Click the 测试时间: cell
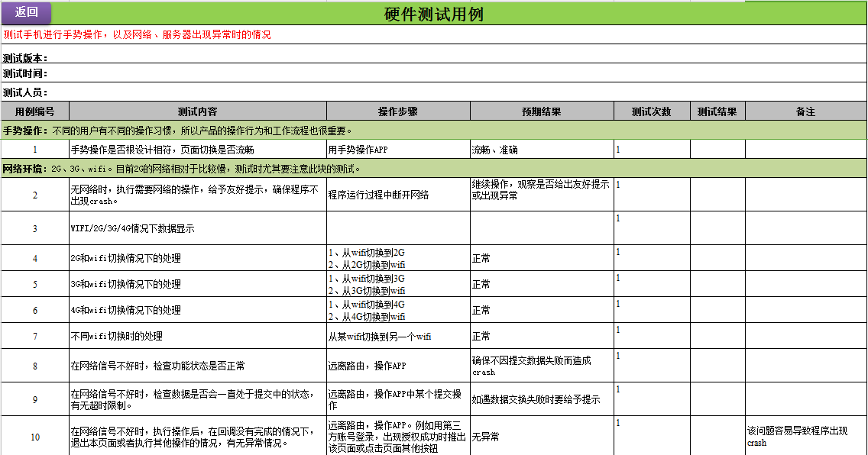Screen dimensions: 868x455 click(433, 73)
